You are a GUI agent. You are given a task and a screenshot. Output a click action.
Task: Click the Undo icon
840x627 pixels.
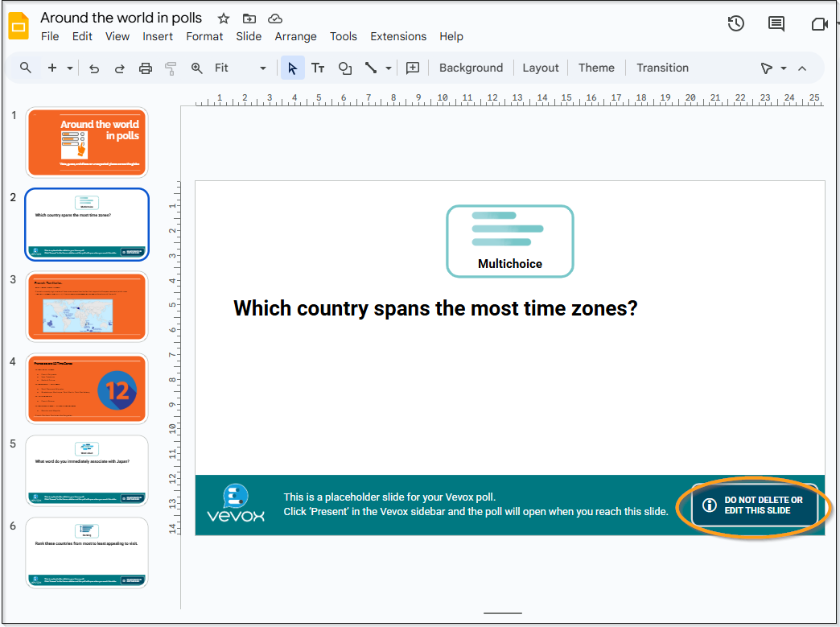click(x=93, y=68)
